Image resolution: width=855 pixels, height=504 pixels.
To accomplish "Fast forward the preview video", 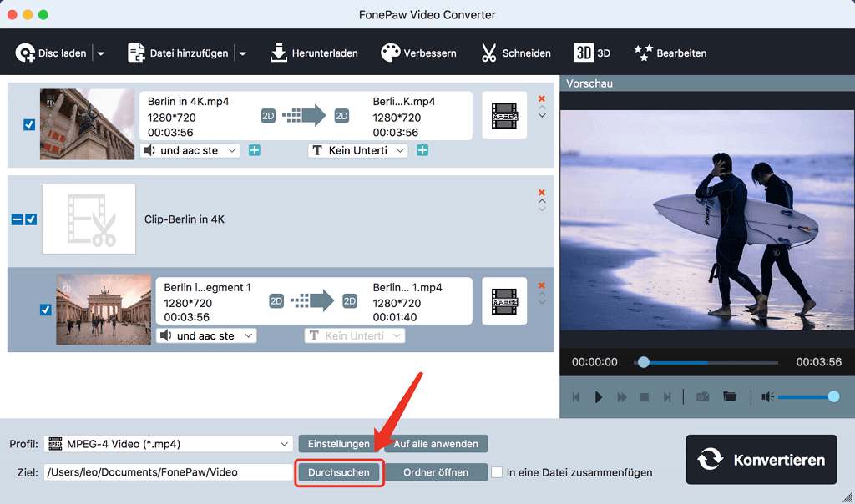I will pos(621,397).
